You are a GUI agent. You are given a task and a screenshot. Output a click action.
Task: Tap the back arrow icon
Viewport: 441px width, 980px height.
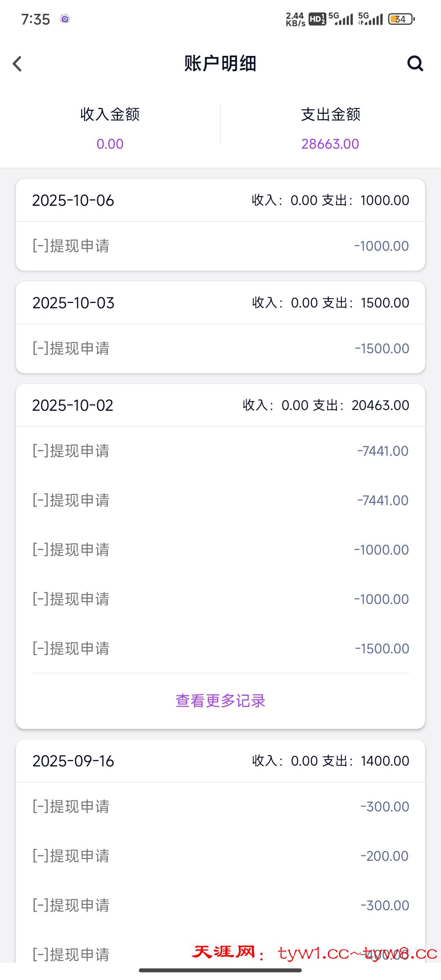pyautogui.click(x=17, y=64)
